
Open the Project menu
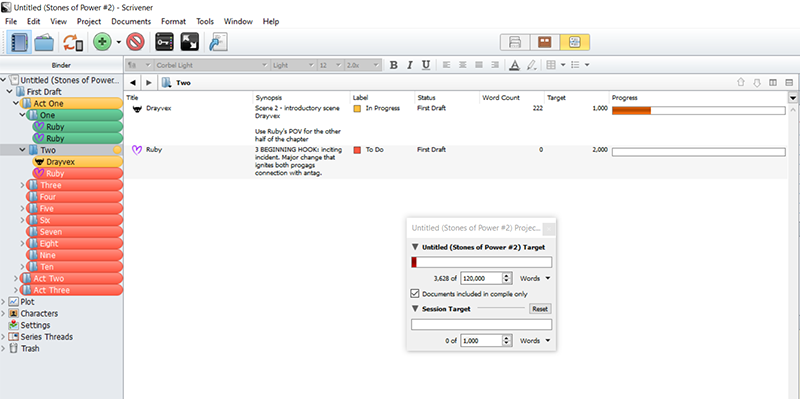click(89, 21)
